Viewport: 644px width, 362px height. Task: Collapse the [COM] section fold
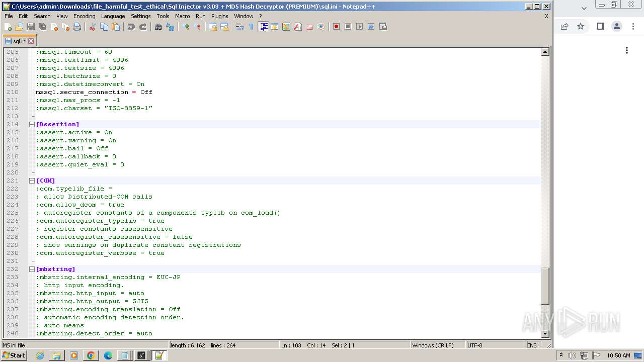pos(32,180)
